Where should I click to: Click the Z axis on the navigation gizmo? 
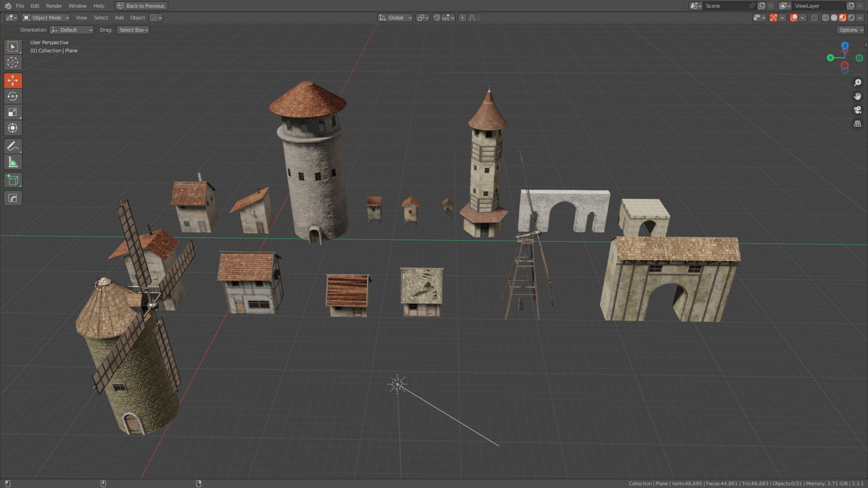[x=845, y=46]
